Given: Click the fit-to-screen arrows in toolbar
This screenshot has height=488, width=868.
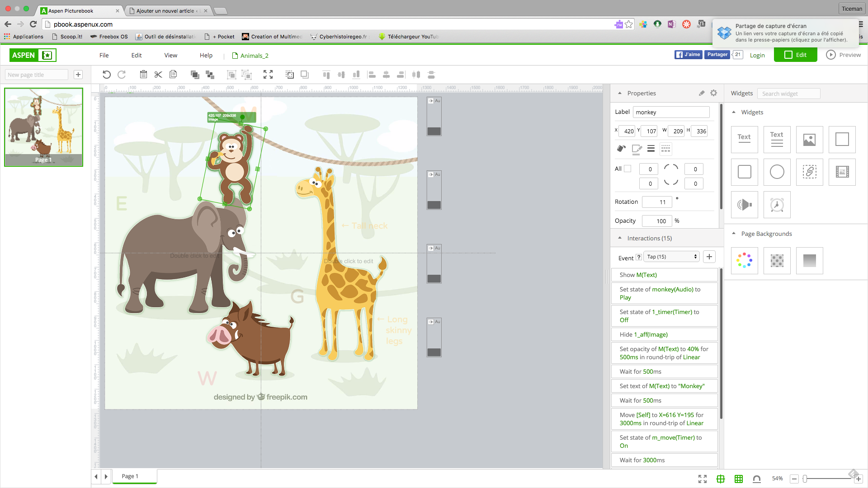Looking at the screenshot, I should pyautogui.click(x=268, y=75).
